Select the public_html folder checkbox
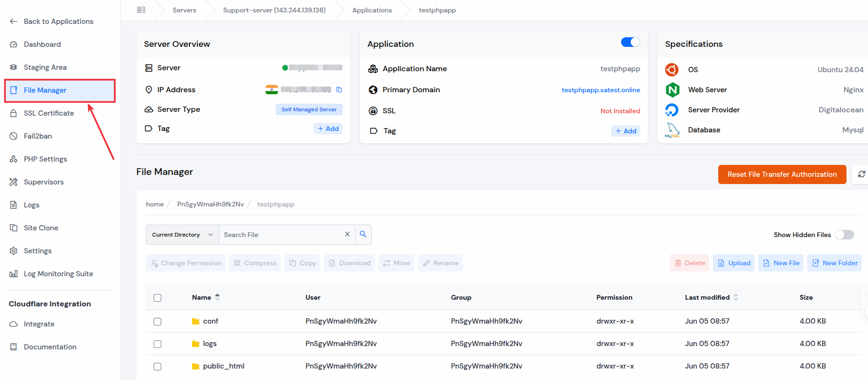868x380 pixels. point(157,367)
